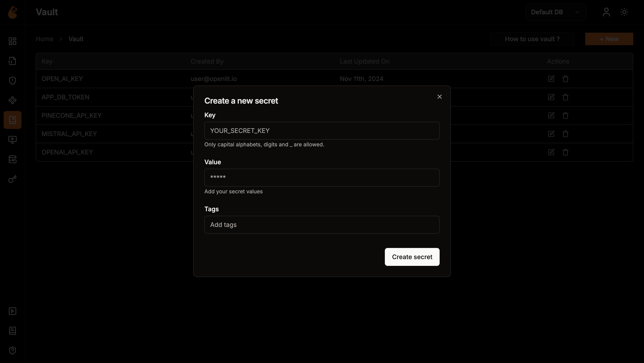644x363 pixels.
Task: Click the key icon in the left sidebar
Action: click(x=12, y=179)
